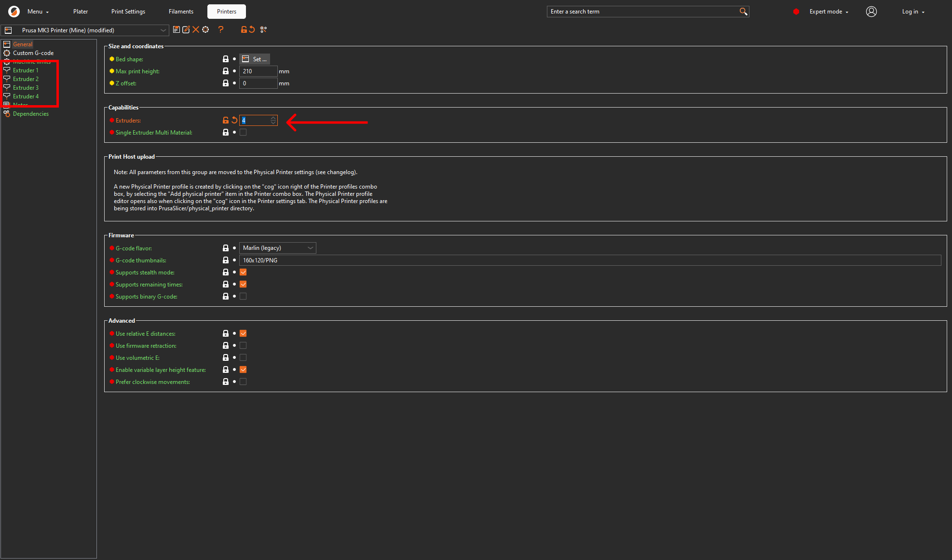The height and width of the screenshot is (560, 952).
Task: Click the Max print height field
Action: point(258,71)
